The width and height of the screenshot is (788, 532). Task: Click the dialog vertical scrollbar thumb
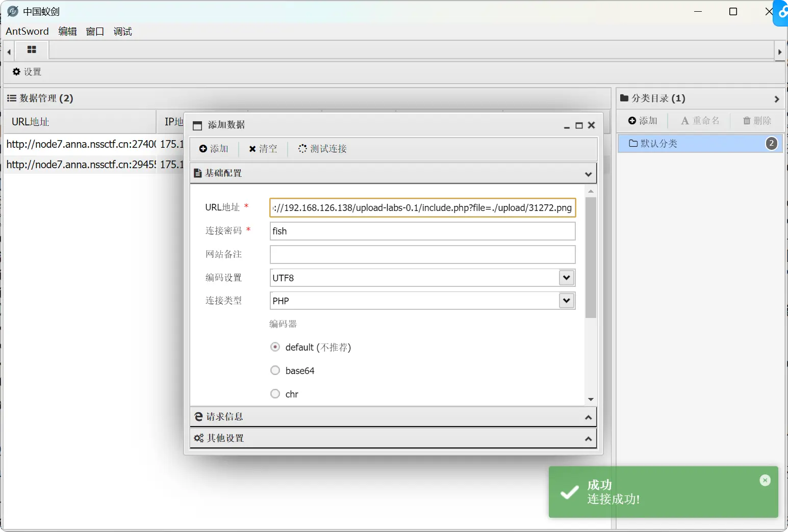pyautogui.click(x=591, y=257)
